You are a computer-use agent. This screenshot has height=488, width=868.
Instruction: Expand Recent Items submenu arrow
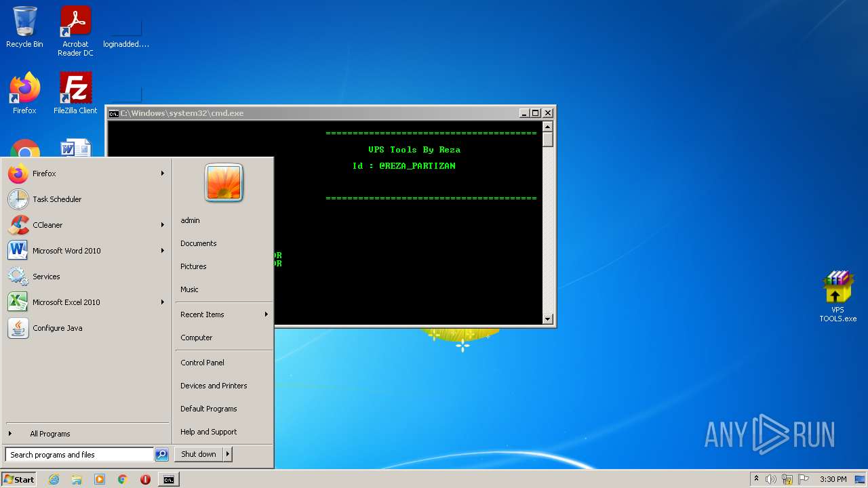pyautogui.click(x=266, y=314)
